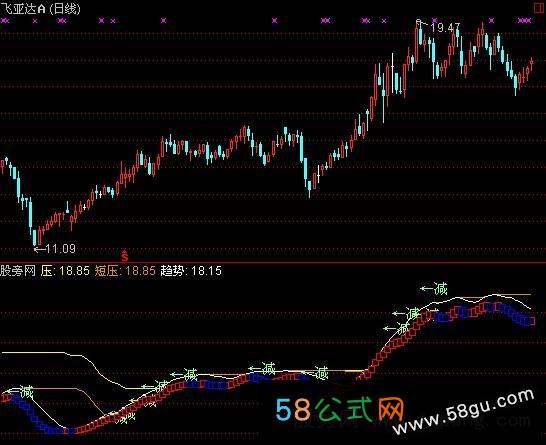The width and height of the screenshot is (546, 445).
Task: Select the 压: 18.85 indicator value
Action: 65,271
